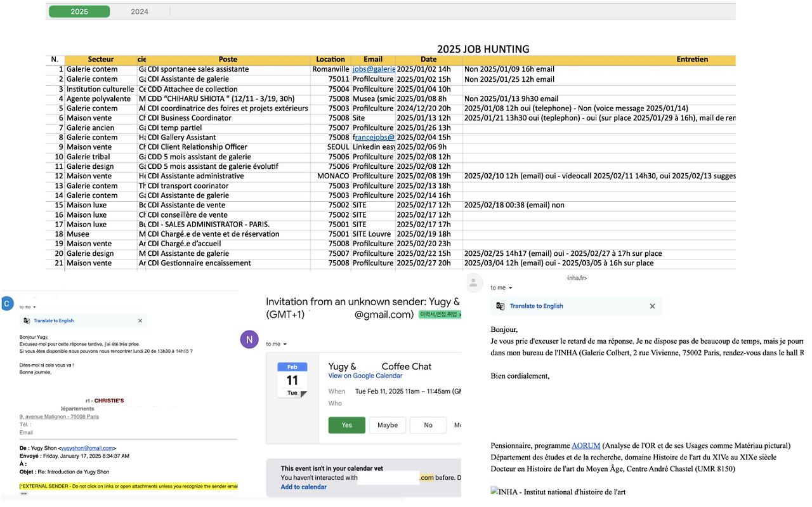Open the AORUM programme link
812x507 pixels.
(x=586, y=445)
